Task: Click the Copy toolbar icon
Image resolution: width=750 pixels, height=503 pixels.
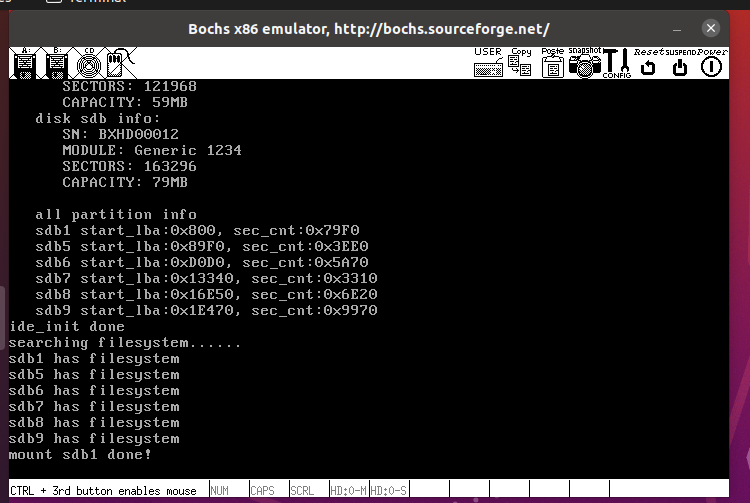Action: pos(520,63)
